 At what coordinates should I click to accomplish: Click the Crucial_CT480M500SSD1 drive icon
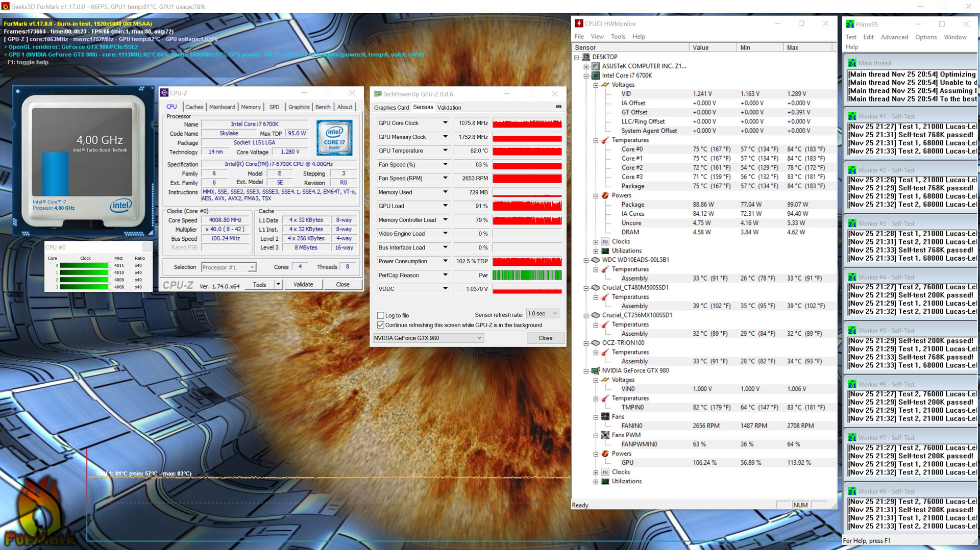[595, 287]
